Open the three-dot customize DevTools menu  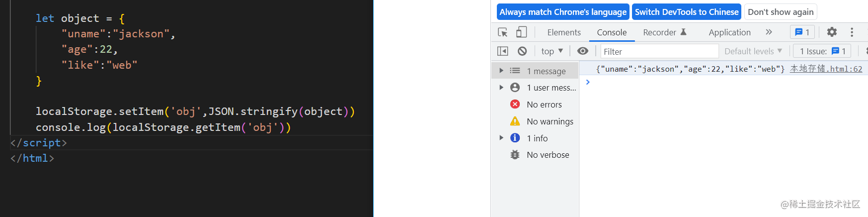852,32
